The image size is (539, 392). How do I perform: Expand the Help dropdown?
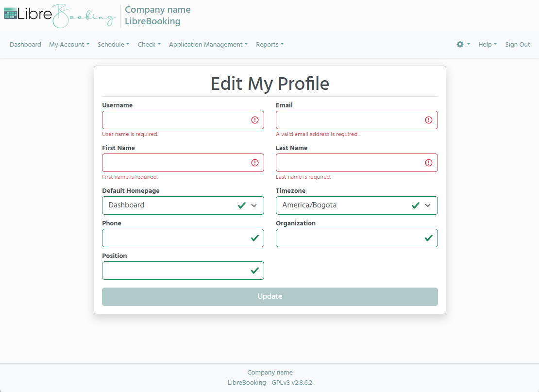point(488,44)
